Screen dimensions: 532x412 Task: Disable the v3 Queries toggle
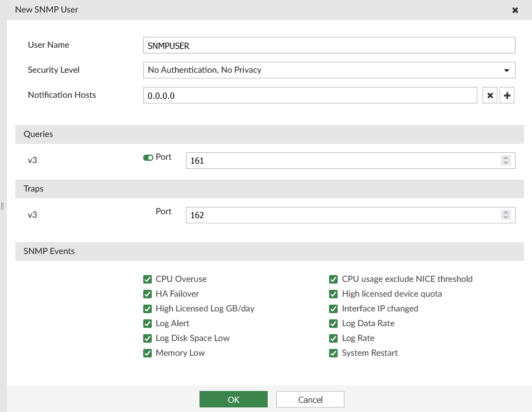148,157
